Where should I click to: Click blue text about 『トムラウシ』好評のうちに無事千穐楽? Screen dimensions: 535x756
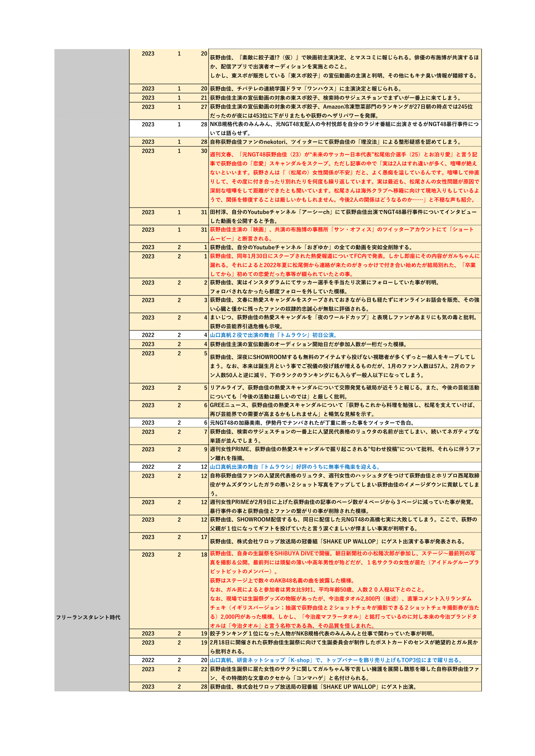(x=295, y=467)
